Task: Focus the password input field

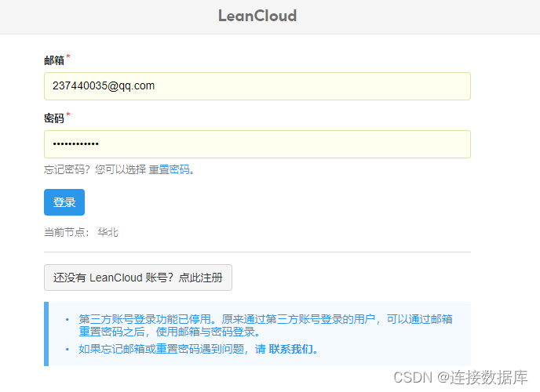Action: click(x=257, y=144)
